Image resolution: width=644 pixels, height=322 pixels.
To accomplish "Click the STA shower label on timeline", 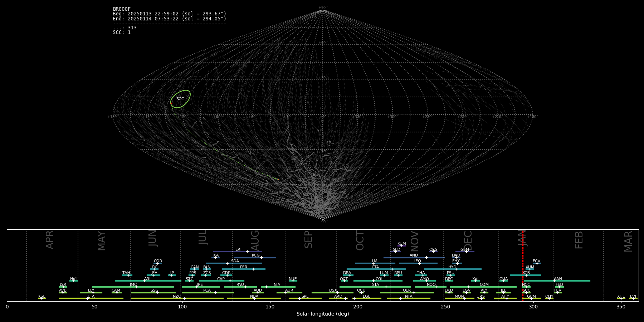I will point(376,285).
